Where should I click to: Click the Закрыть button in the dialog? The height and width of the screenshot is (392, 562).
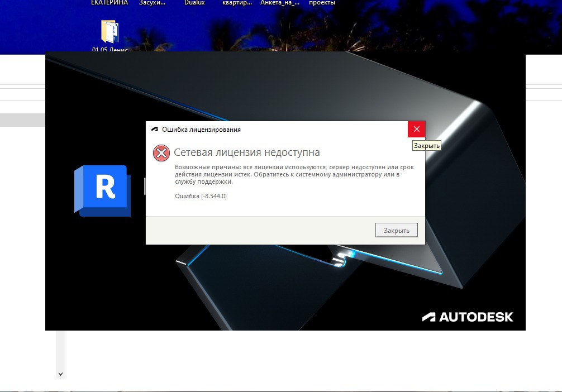(397, 231)
